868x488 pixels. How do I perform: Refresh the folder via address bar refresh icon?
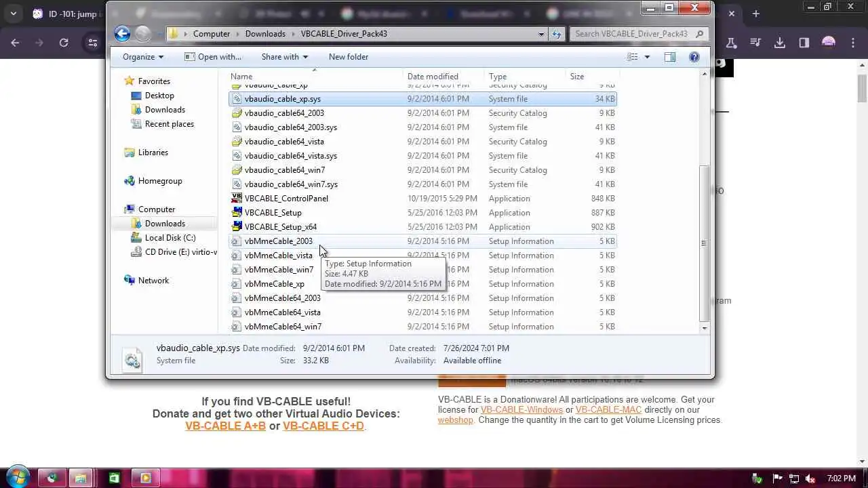[557, 34]
